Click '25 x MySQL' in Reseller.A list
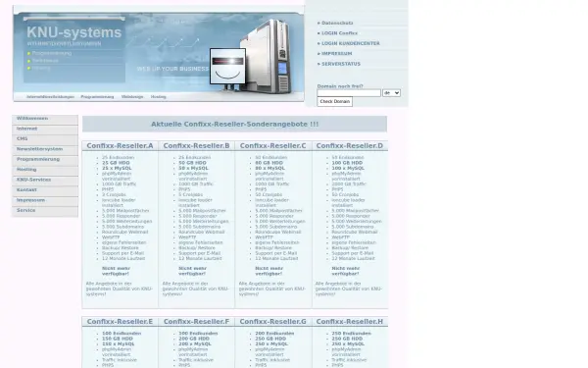This screenshot has height=368, width=588. tap(117, 168)
